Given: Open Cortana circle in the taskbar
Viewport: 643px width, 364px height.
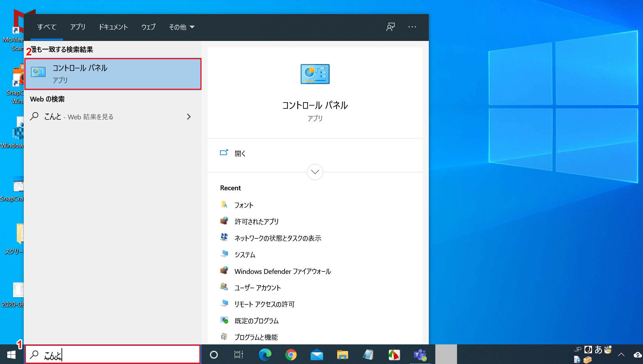Looking at the screenshot, I should pos(214,355).
